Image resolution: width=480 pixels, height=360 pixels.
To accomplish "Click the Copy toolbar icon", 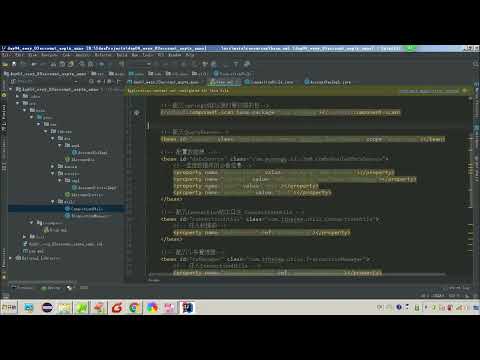I will 62,64.
